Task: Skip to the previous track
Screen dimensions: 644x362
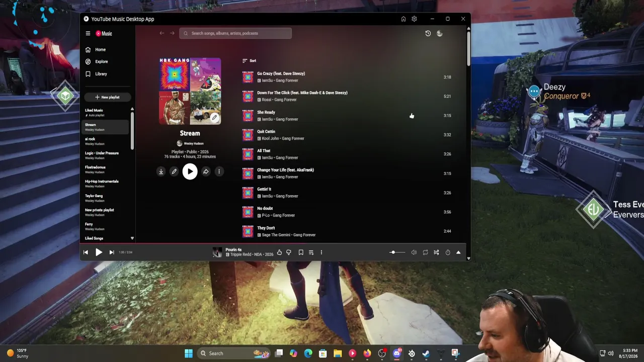Action: point(86,252)
